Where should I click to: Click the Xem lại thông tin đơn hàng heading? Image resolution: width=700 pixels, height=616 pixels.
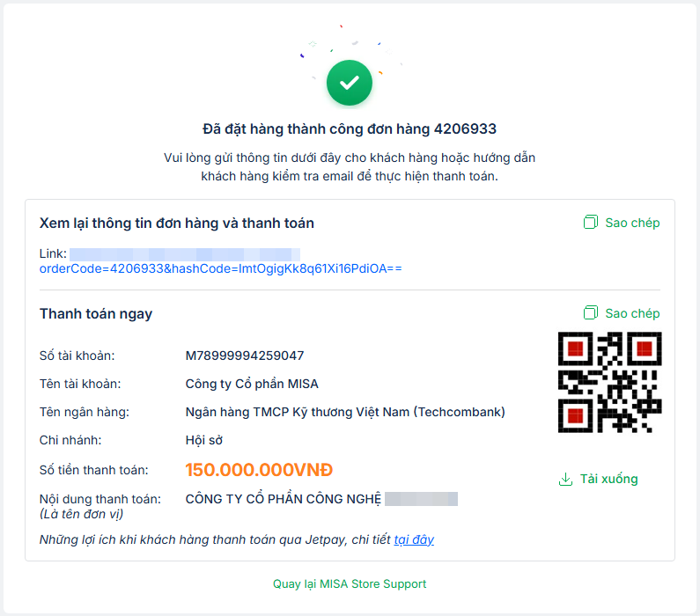click(177, 224)
